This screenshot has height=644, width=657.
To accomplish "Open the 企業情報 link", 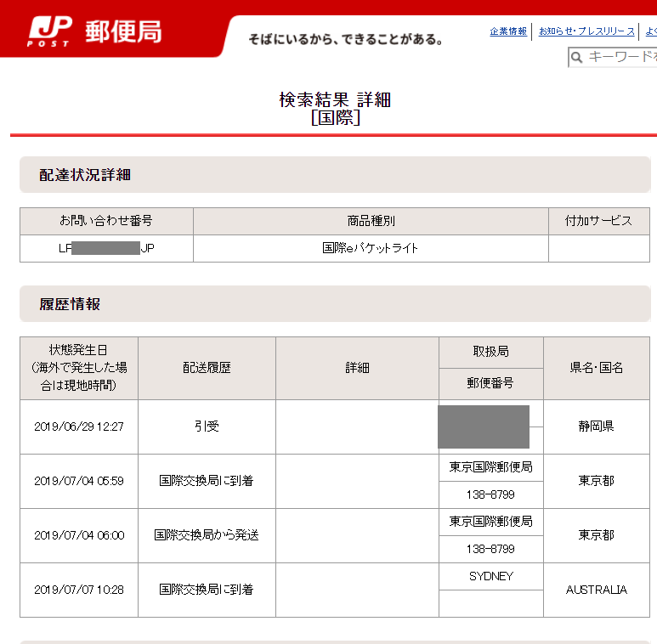I will pos(508,31).
